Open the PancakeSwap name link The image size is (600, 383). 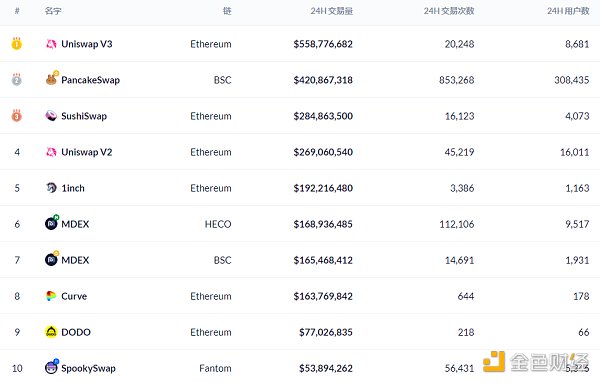91,80
